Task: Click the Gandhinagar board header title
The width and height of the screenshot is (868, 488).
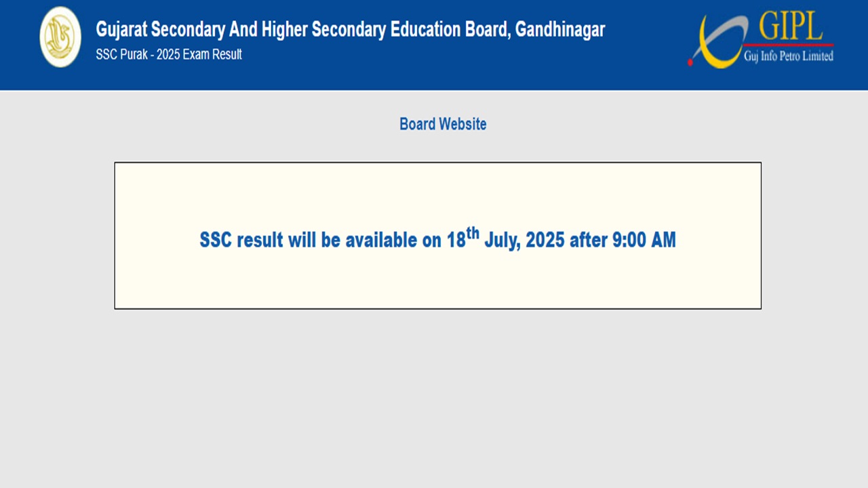Action: tap(350, 30)
